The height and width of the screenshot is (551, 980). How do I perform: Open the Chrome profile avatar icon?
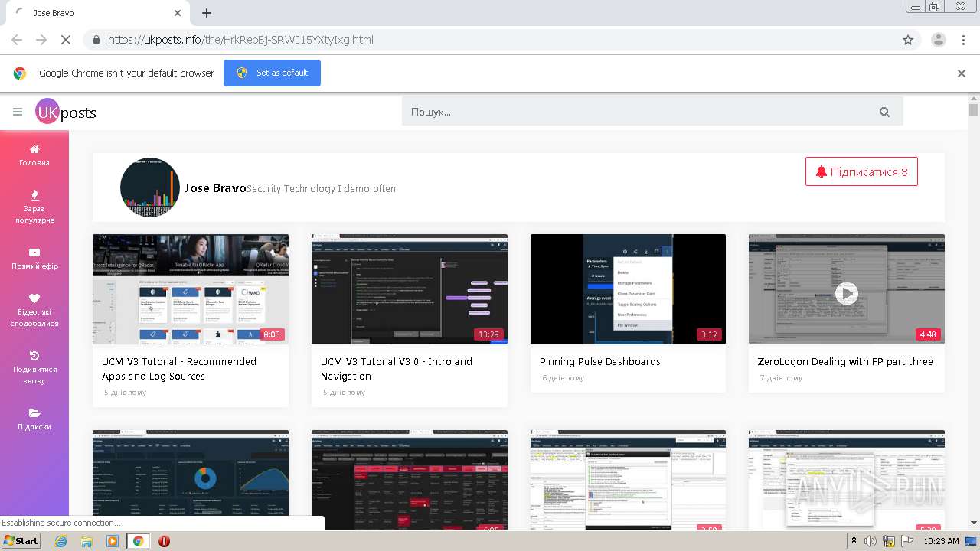938,40
